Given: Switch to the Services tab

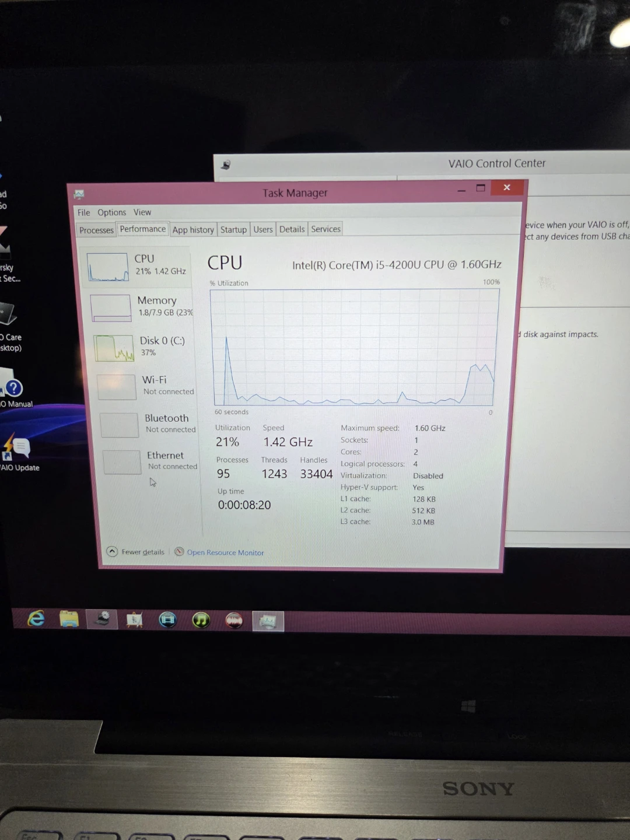Looking at the screenshot, I should click(x=325, y=229).
